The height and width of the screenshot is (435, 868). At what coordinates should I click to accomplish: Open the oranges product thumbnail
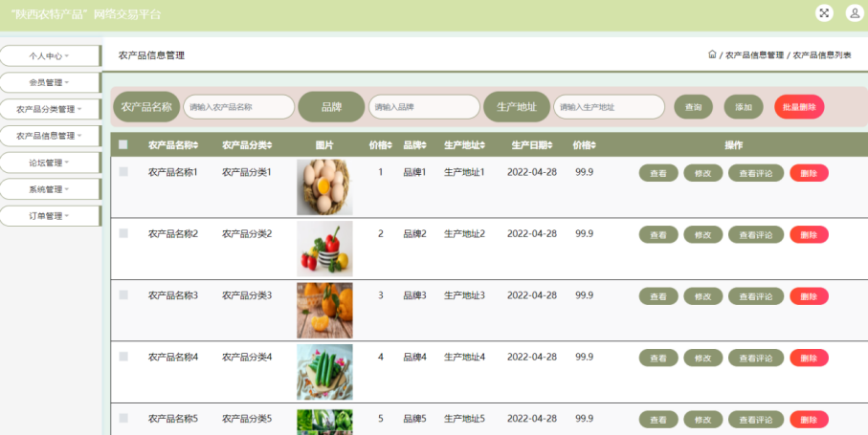[x=324, y=311]
